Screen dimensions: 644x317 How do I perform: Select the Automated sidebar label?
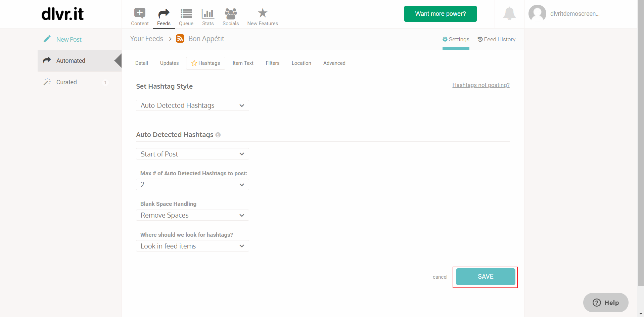point(71,61)
